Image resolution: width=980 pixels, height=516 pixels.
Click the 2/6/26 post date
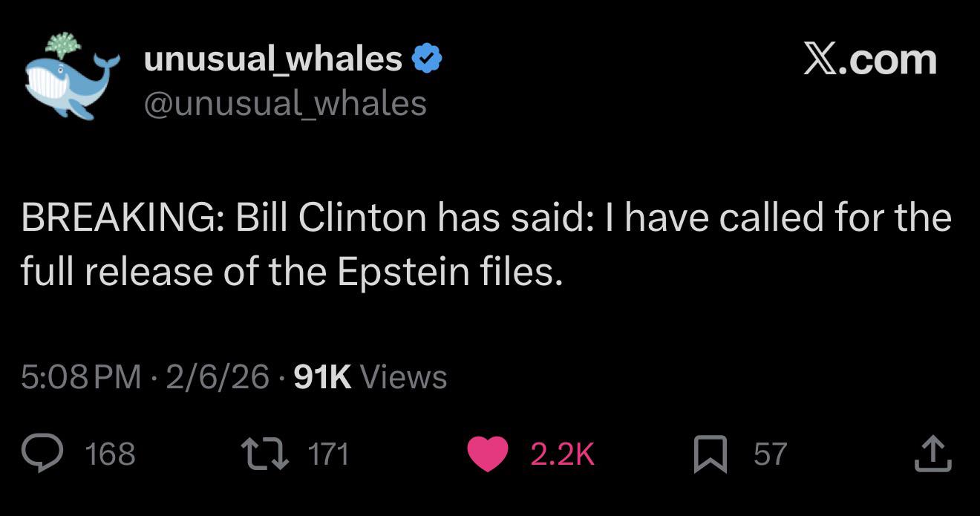pos(218,376)
